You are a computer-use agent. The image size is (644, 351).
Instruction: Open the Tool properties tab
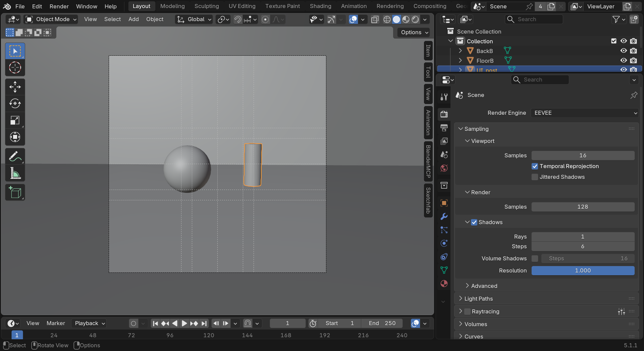444,97
